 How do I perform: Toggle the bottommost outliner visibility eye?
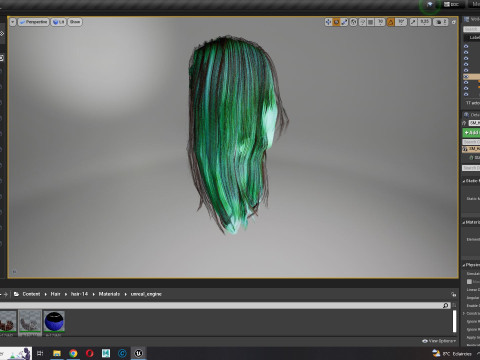pyautogui.click(x=466, y=94)
